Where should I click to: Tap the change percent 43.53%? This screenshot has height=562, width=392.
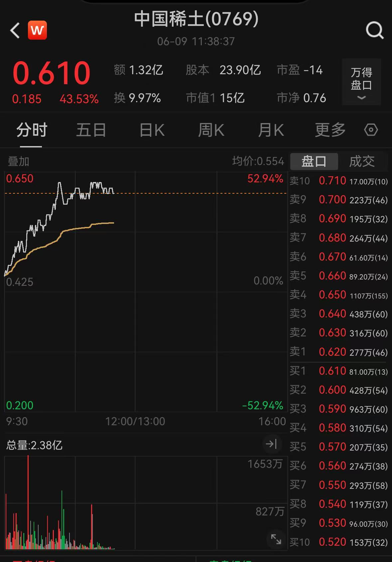[x=79, y=99]
